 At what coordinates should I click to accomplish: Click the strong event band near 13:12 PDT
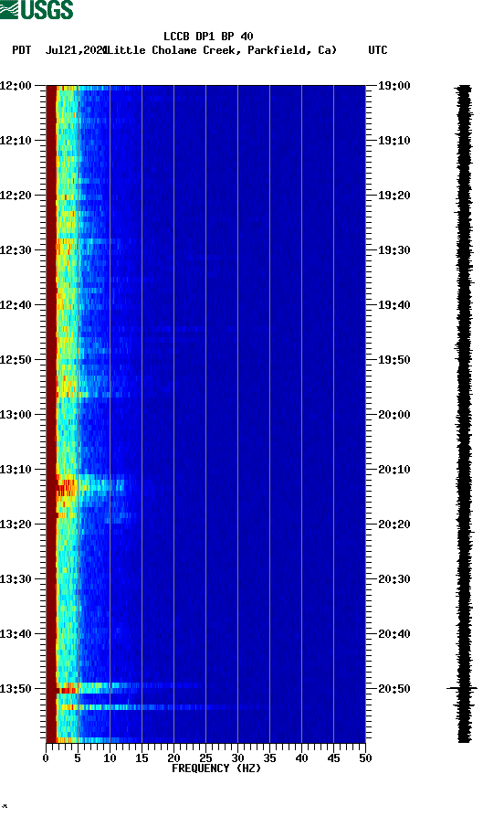click(x=91, y=486)
